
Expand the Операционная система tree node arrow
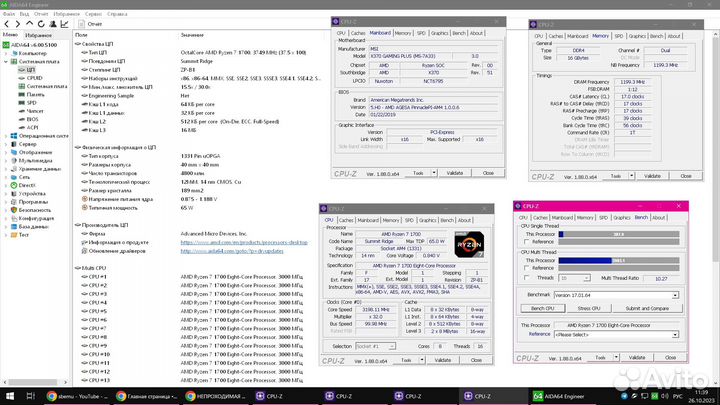pos(6,136)
